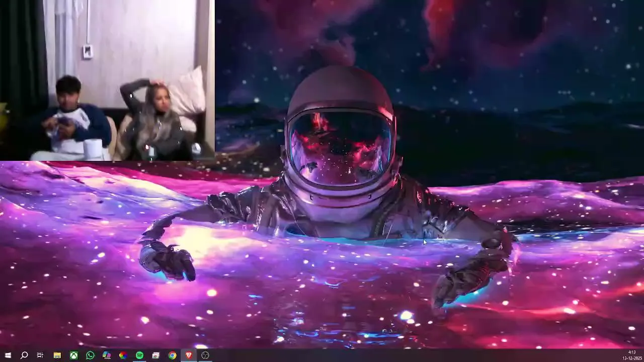Open the colorful wheel app icon
The width and height of the screenshot is (644, 362).
tap(123, 355)
